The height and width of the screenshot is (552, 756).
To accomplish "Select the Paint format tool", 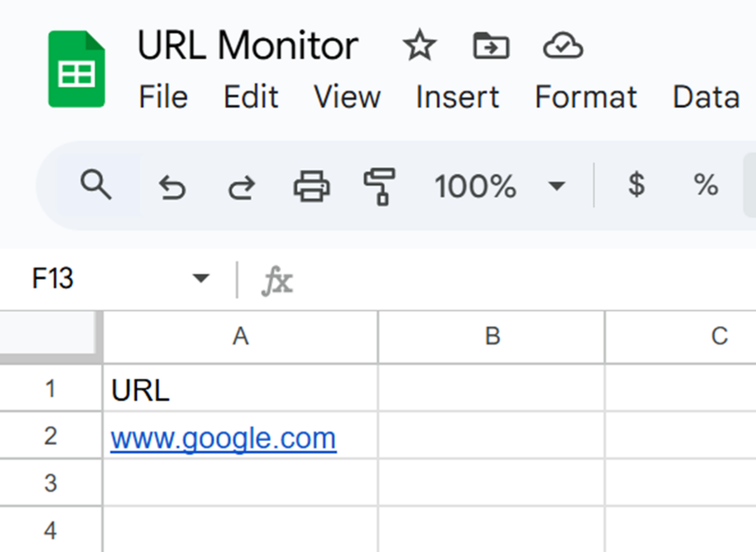I will pos(379,186).
